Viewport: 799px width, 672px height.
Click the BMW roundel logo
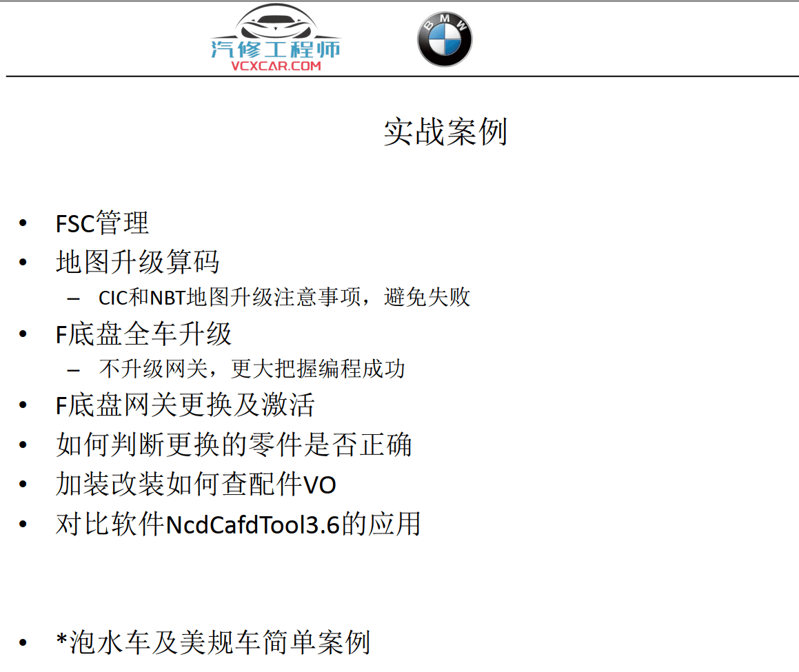445,39
